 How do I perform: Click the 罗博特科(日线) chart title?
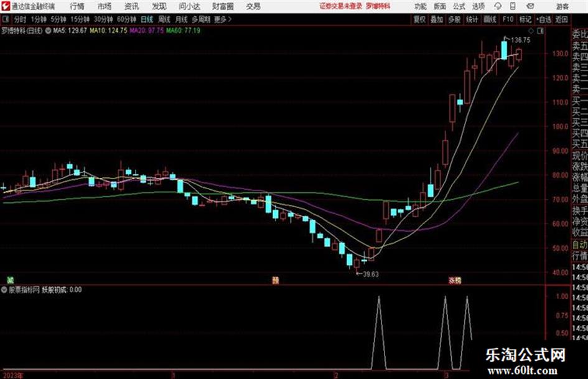click(22, 30)
